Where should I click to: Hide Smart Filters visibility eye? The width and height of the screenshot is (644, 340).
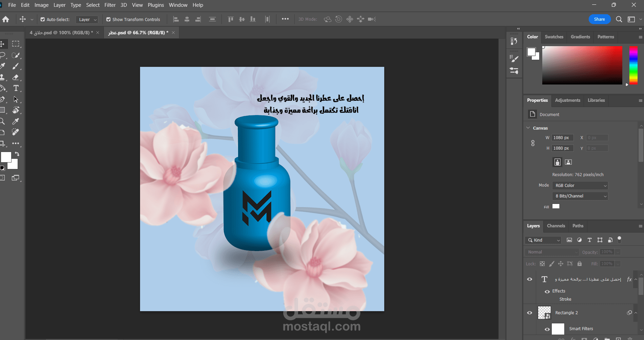click(x=547, y=329)
